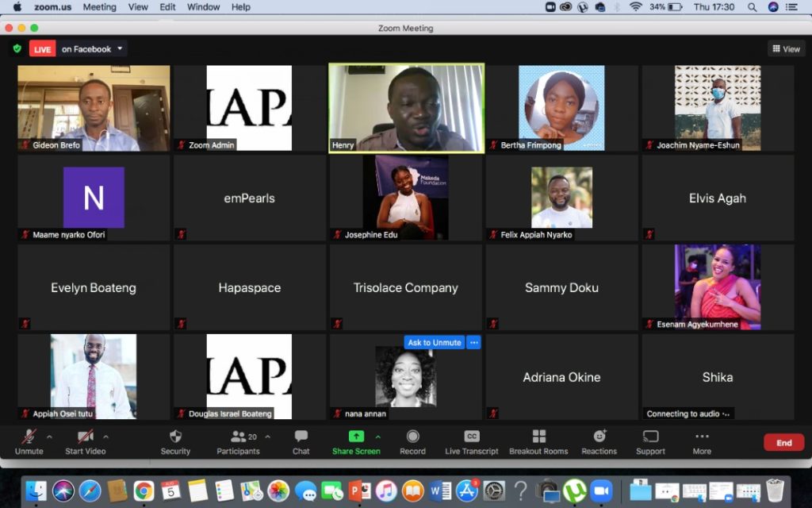Open Microsoft PowerPoint in the Dock
The height and width of the screenshot is (508, 812).
pyautogui.click(x=359, y=491)
